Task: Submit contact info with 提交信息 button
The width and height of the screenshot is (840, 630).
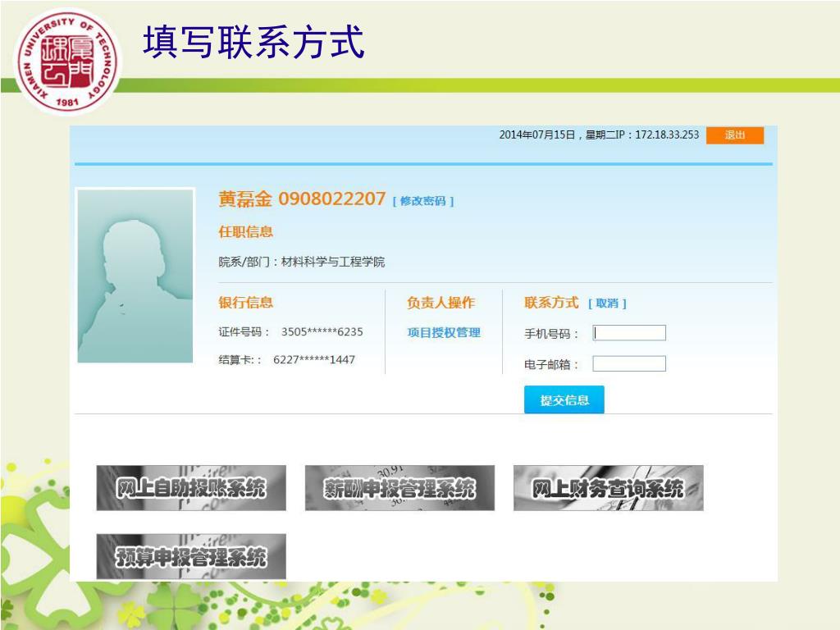Action: pyautogui.click(x=564, y=399)
